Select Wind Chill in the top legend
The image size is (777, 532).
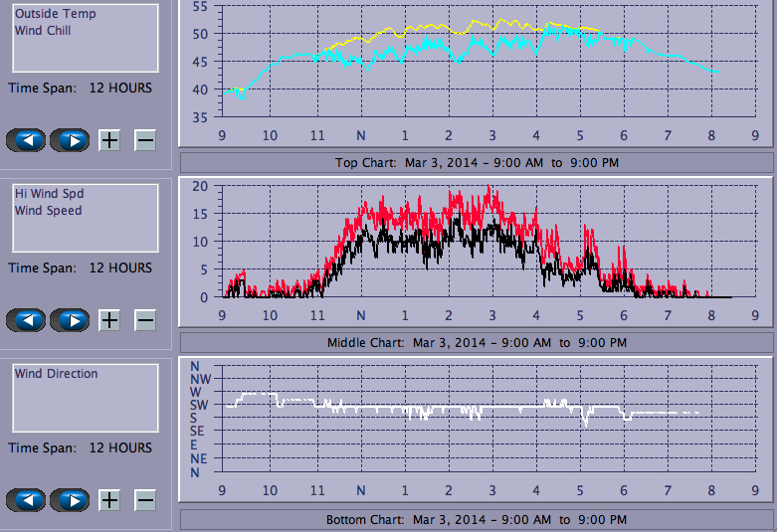43,30
